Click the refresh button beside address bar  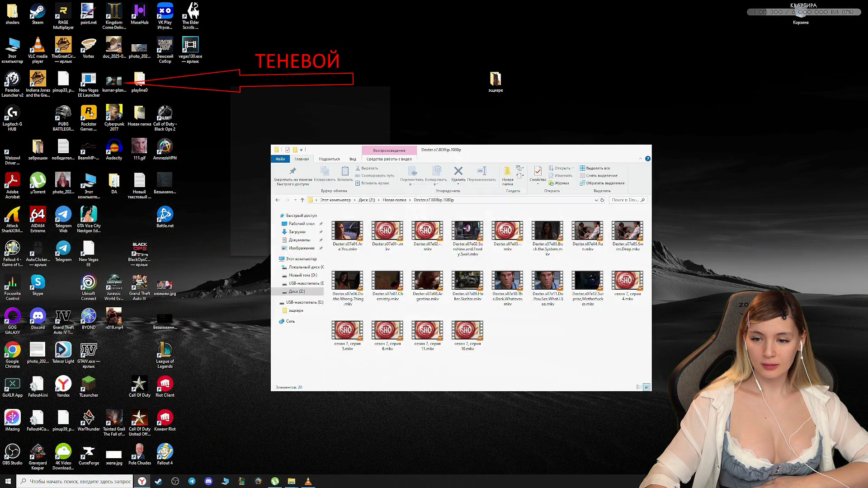pos(602,200)
